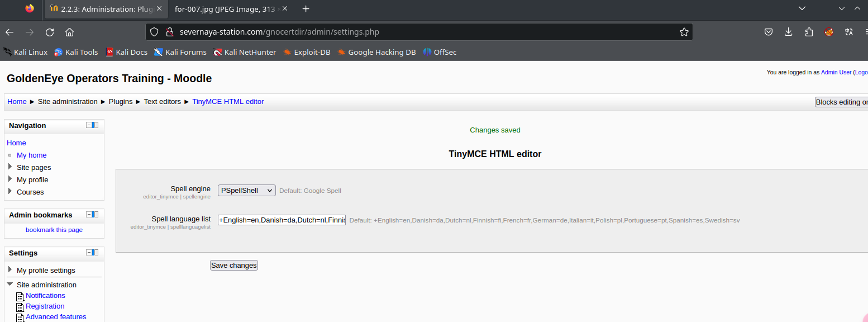
Task: Click the shield tracking protection icon
Action: coord(154,32)
